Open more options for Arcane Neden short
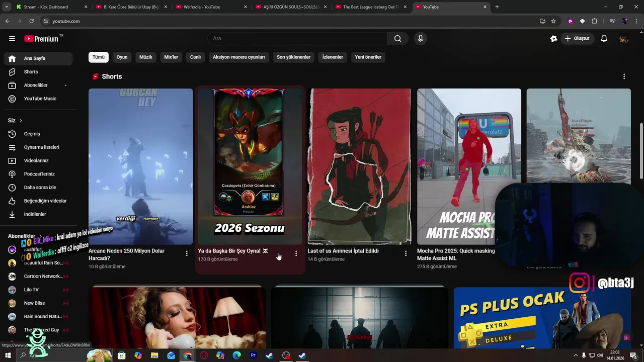The image size is (644, 362). click(x=187, y=253)
